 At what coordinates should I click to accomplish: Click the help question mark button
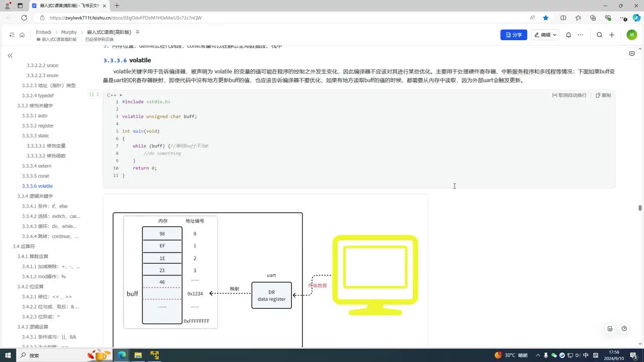[x=624, y=329]
